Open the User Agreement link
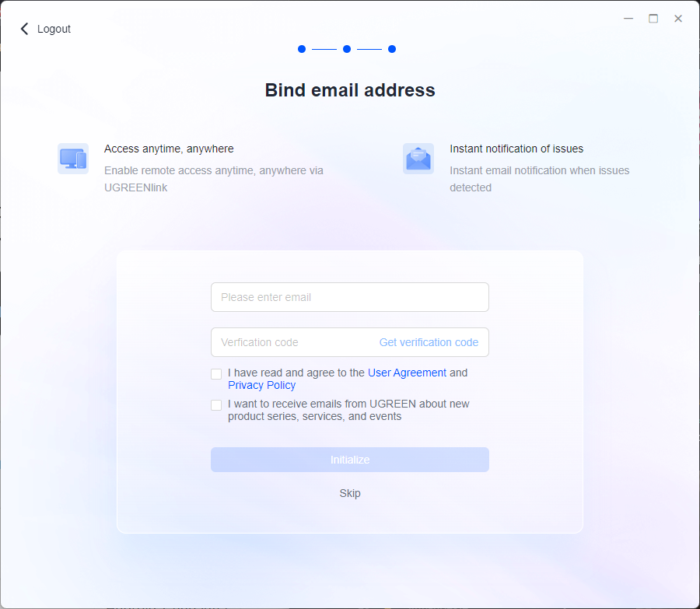The image size is (700, 609). point(407,373)
